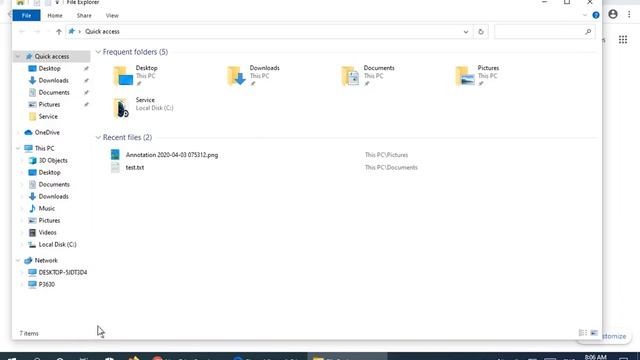Select Documents under This PC
This screenshot has width=640, height=360.
[x=54, y=184]
